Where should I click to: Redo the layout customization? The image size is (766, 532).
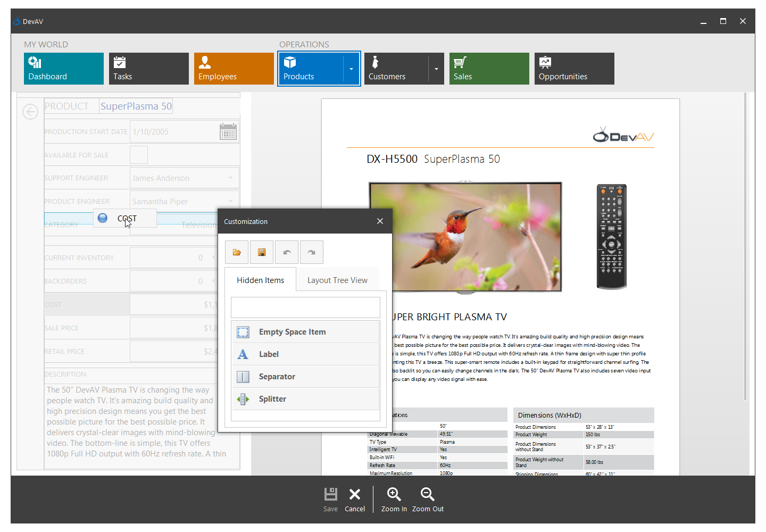312,252
